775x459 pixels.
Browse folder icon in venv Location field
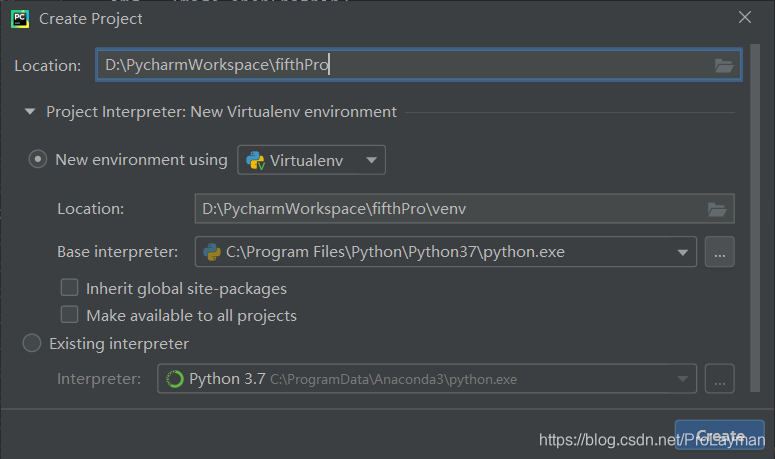(717, 209)
